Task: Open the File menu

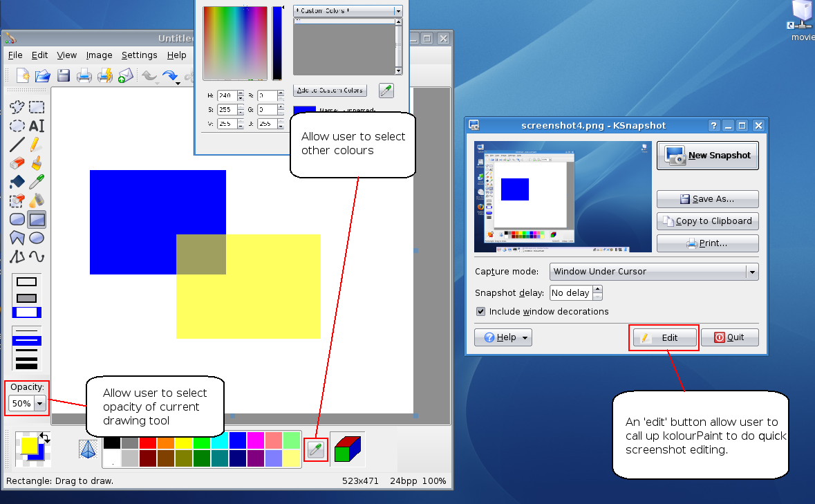Action: 15,55
